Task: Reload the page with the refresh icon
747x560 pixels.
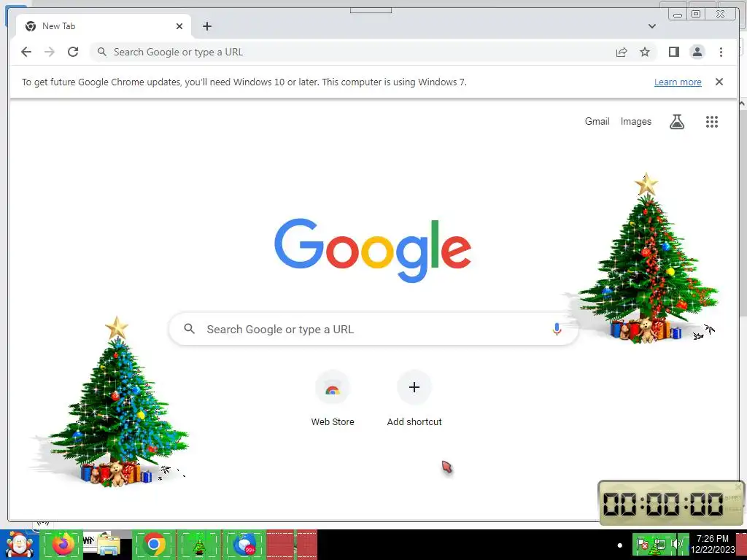Action: [x=73, y=52]
